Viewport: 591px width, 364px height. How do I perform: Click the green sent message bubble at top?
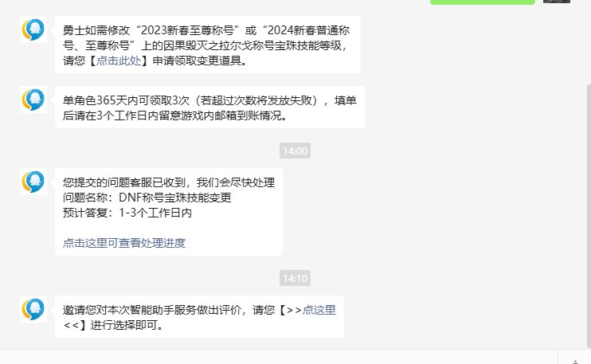pos(483,2)
